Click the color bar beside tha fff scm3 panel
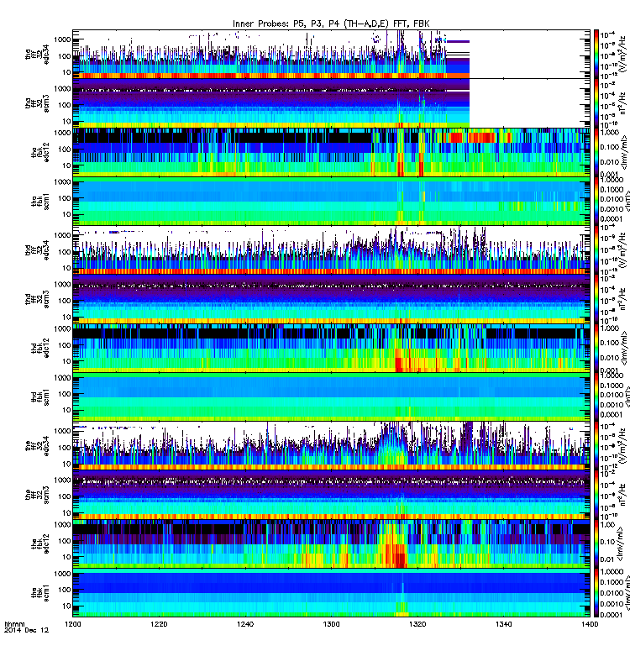This screenshot has width=630, height=672. tap(596, 103)
